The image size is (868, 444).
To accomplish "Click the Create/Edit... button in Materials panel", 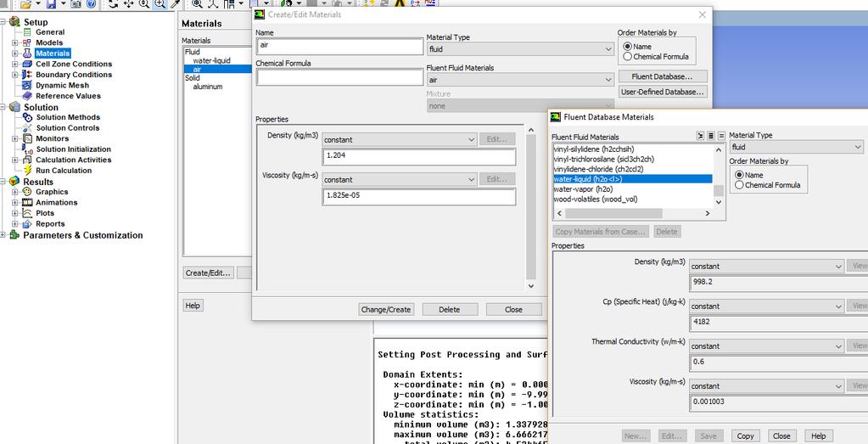I will click(x=208, y=273).
